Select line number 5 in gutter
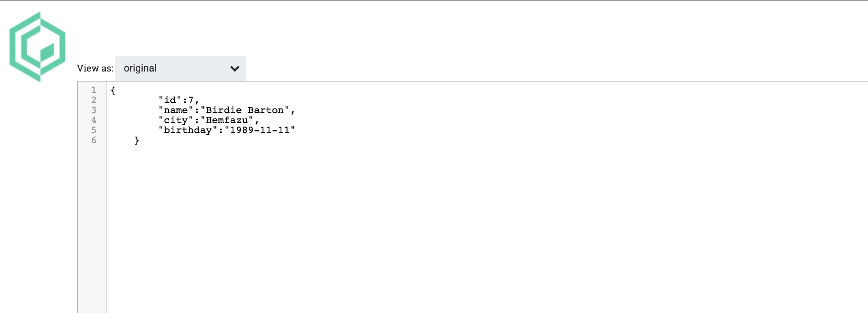The image size is (868, 313). point(93,130)
